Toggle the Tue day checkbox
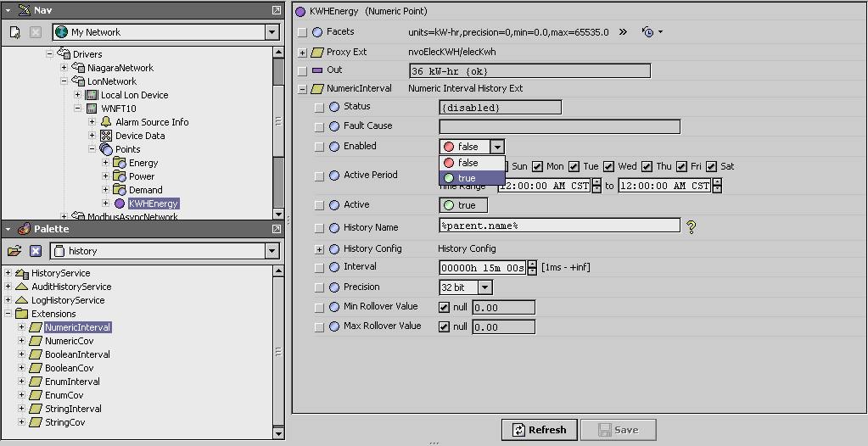The image size is (868, 446). (x=574, y=166)
